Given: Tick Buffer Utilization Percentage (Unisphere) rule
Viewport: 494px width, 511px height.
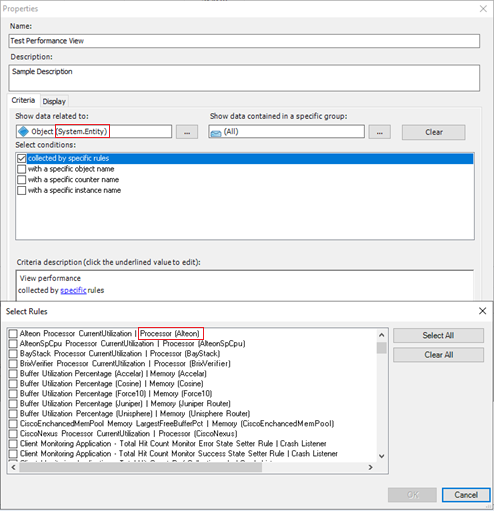Looking at the screenshot, I should pos(13,414).
